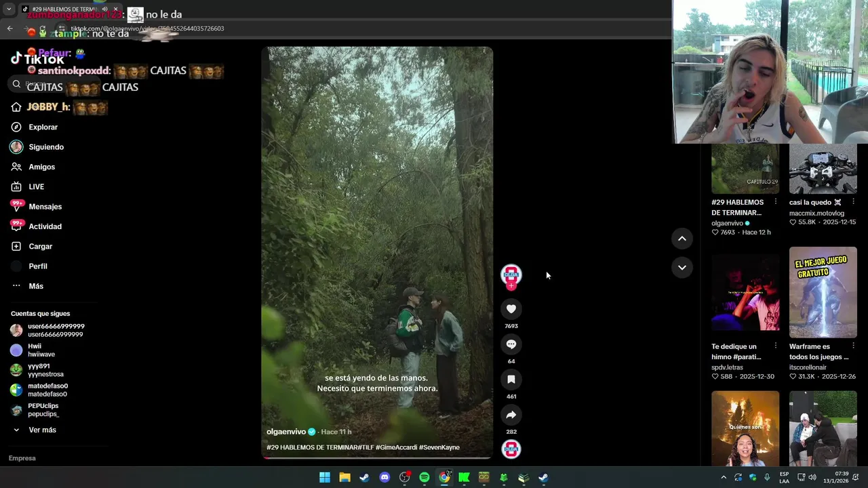Open the olgaenvivo avatar next to the video
868x488 pixels.
[511, 274]
